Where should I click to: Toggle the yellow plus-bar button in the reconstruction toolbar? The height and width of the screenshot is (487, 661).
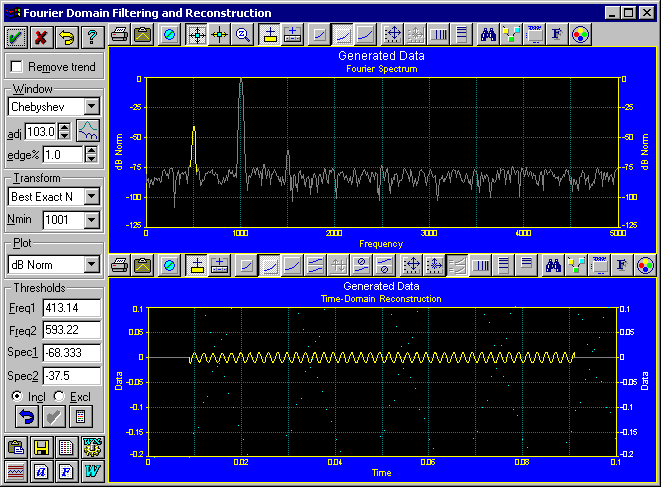[197, 266]
